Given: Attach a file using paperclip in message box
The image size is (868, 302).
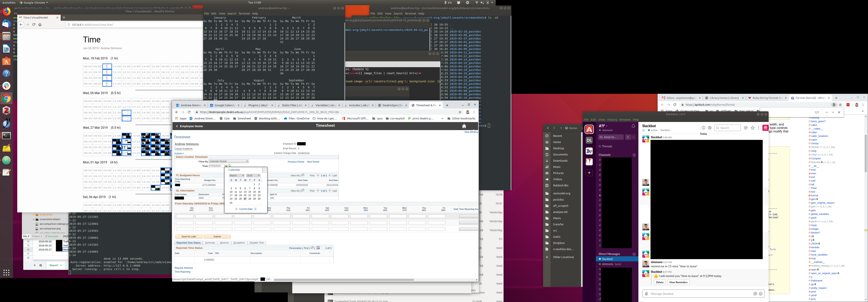Looking at the screenshot, I should (646, 294).
